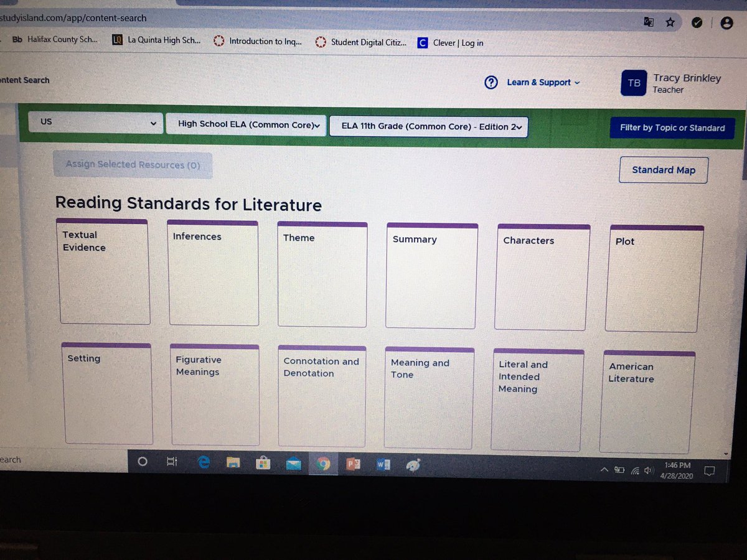The height and width of the screenshot is (560, 747).
Task: Select the Figurative Meanings card
Action: coord(215,395)
